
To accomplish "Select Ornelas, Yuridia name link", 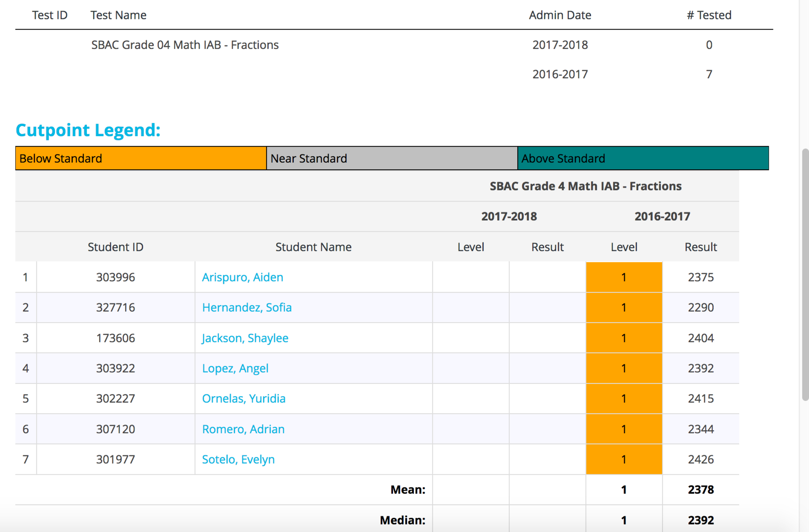I will (x=244, y=399).
